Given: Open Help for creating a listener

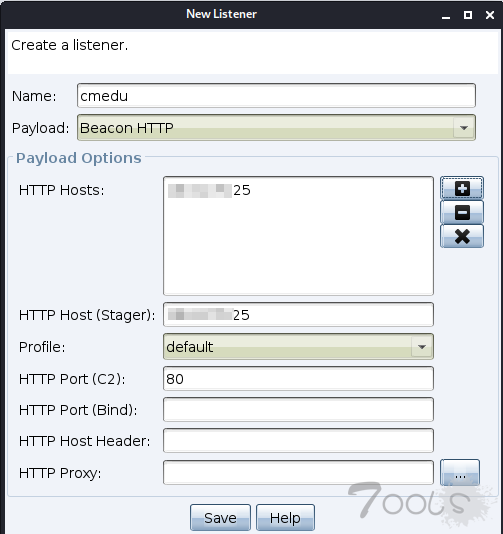Looking at the screenshot, I should [285, 518].
